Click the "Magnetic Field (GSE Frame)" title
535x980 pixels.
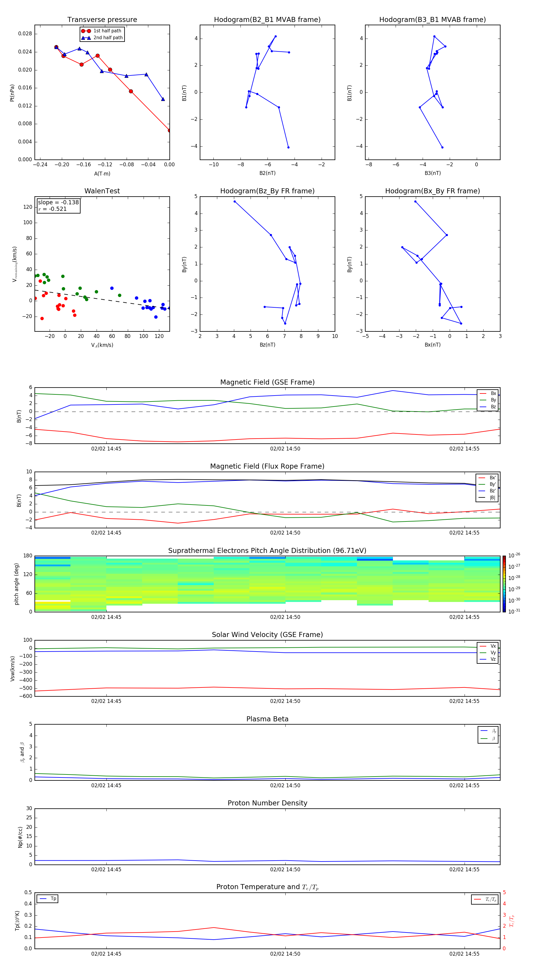[267, 382]
